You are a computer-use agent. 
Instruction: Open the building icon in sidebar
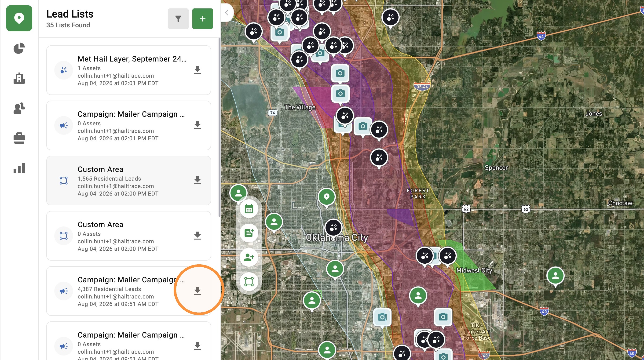[19, 78]
